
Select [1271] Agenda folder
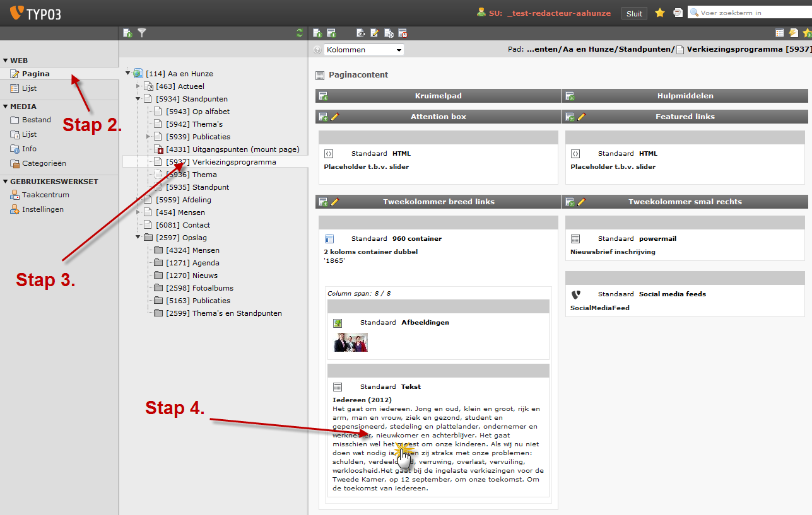pos(192,263)
